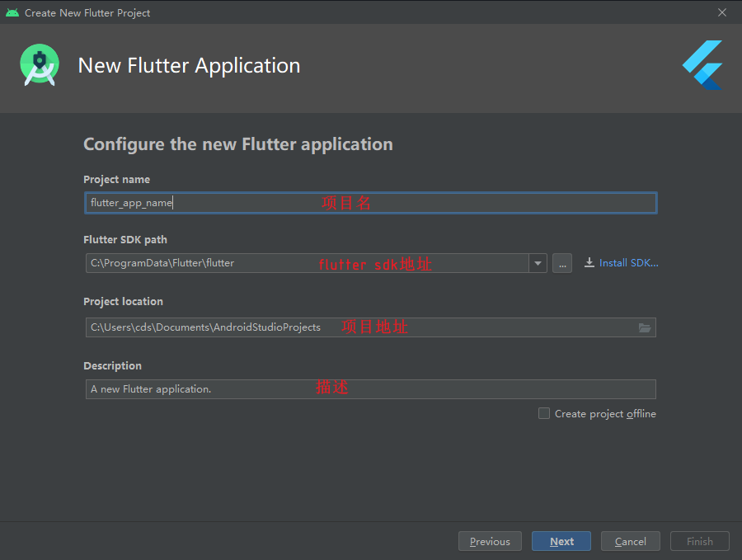Open the Flutter SDK path dropdown arrow

point(538,263)
